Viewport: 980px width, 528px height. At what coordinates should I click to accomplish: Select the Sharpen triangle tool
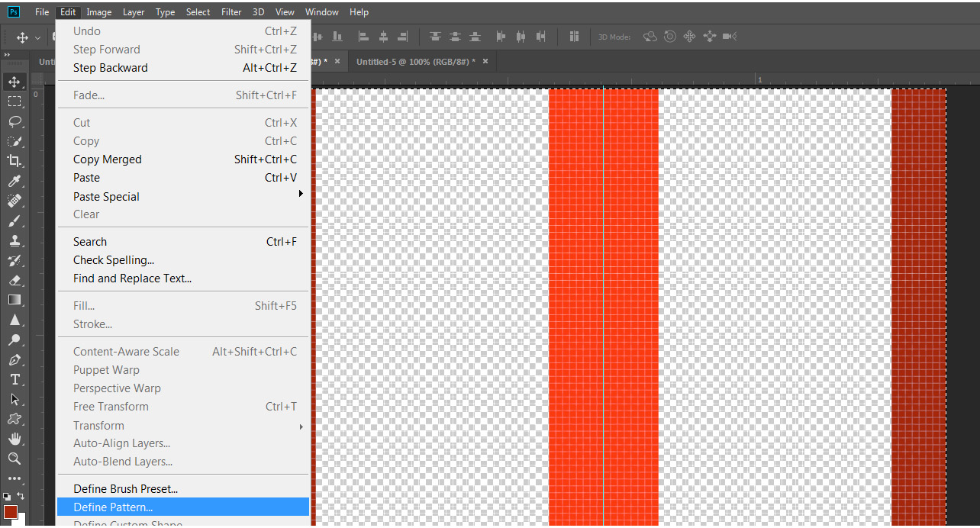15,320
